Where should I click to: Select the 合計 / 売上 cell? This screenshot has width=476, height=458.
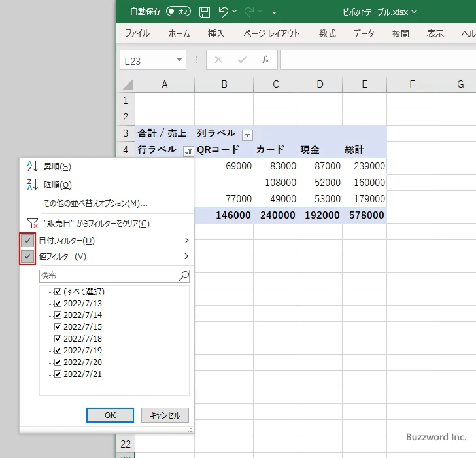tap(165, 133)
